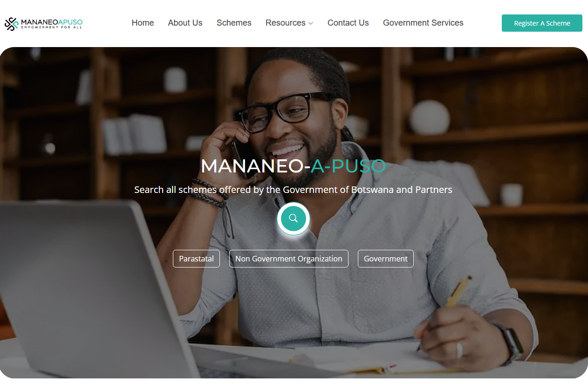The height and width of the screenshot is (384, 588).
Task: Filter schemes by Parastatal
Action: click(x=196, y=259)
